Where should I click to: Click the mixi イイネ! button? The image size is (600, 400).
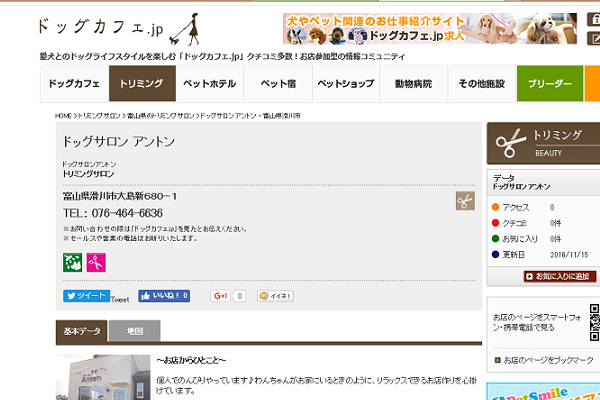(x=276, y=296)
